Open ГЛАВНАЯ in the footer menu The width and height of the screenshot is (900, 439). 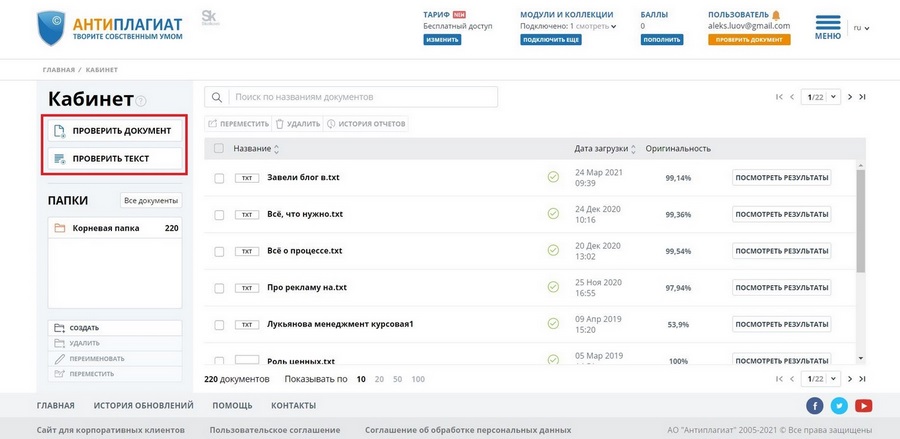coord(56,405)
